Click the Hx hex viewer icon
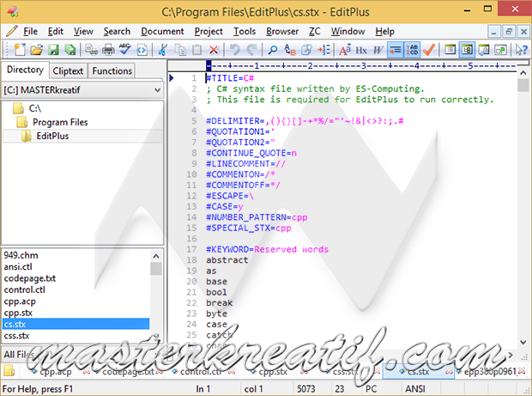532x396 pixels. (x=361, y=51)
